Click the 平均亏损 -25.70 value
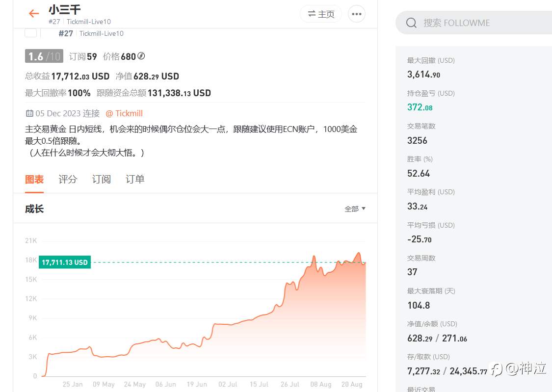The width and height of the screenshot is (552, 392). click(x=420, y=239)
